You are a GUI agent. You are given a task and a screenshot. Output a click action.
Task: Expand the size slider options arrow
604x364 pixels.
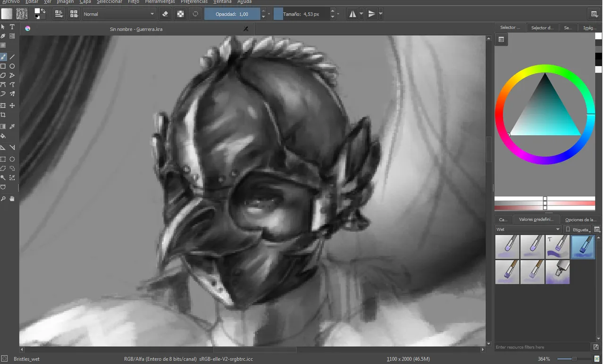click(x=338, y=14)
